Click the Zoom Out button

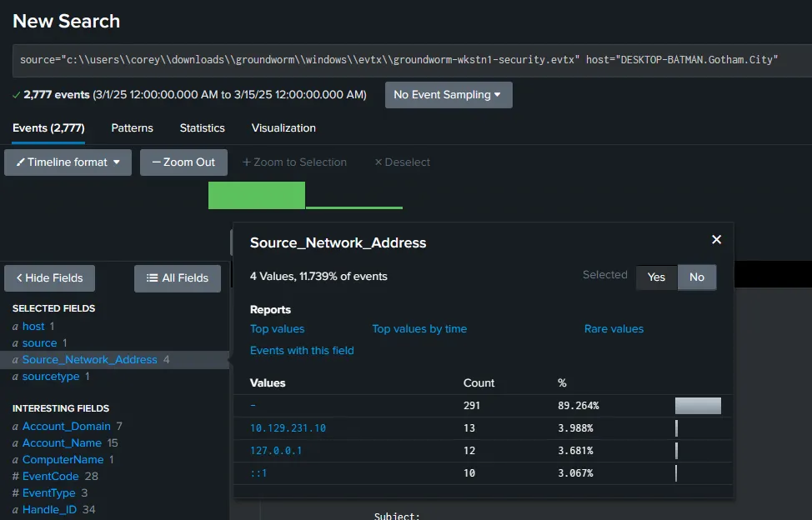pyautogui.click(x=183, y=162)
